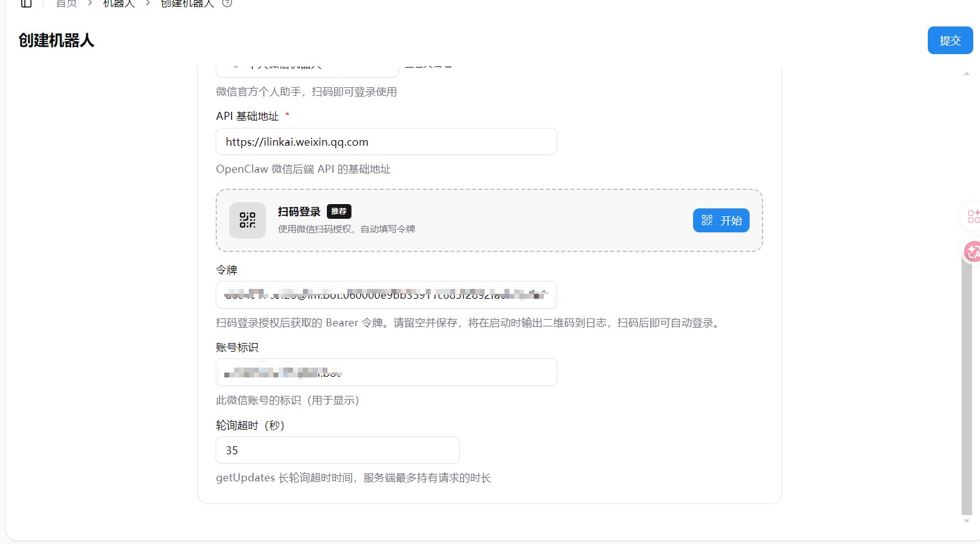Click the blue 提交 submit button
The height and width of the screenshot is (544, 980).
(950, 41)
